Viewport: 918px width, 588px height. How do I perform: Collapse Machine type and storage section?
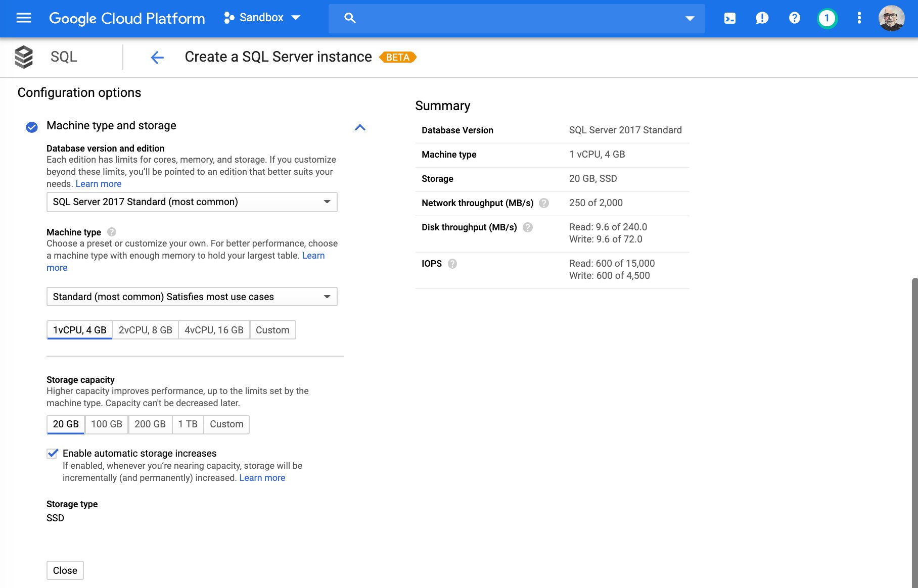pos(360,127)
